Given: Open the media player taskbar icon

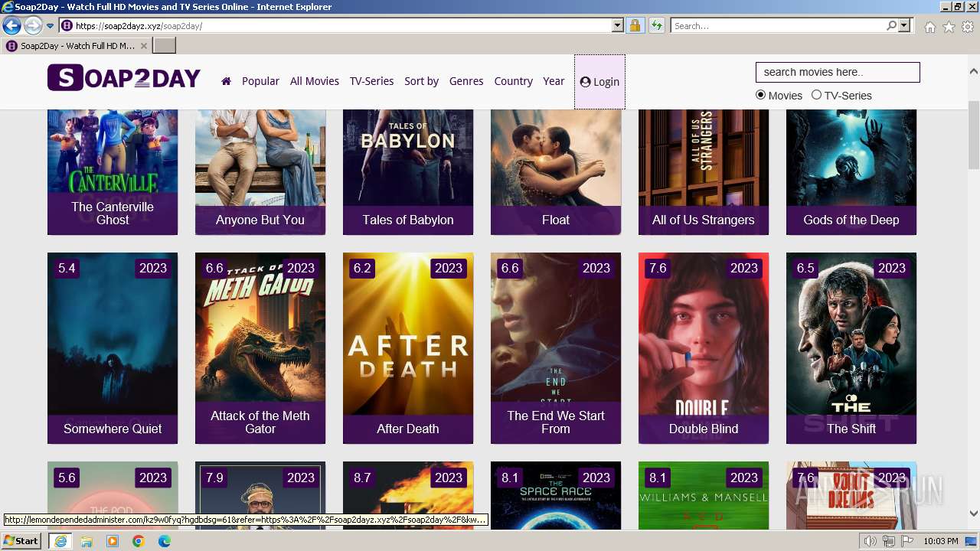Looking at the screenshot, I should tap(113, 541).
